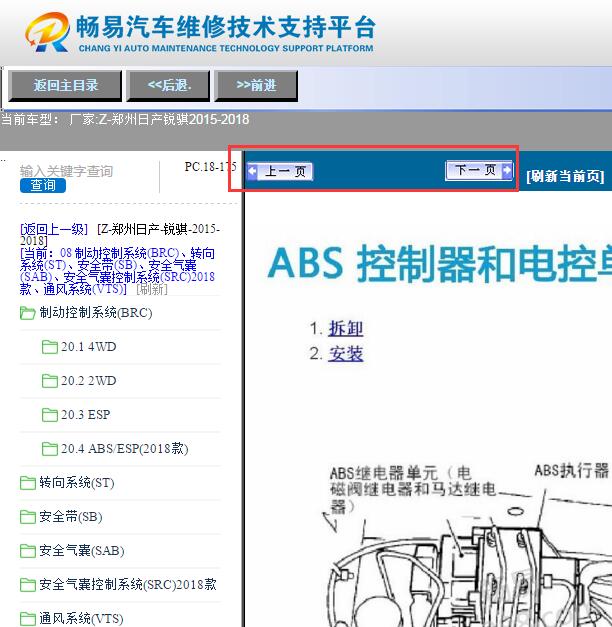
Task: Open the 安装 section link
Action: click(346, 354)
